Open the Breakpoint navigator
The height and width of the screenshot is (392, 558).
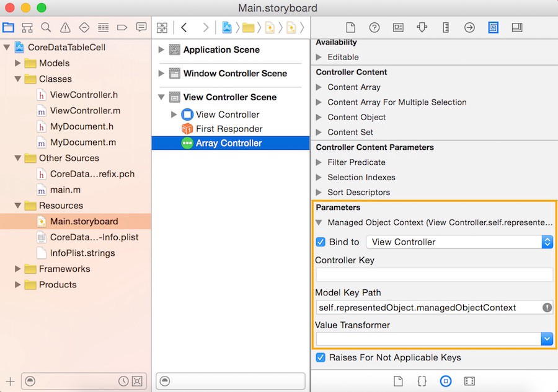(122, 27)
